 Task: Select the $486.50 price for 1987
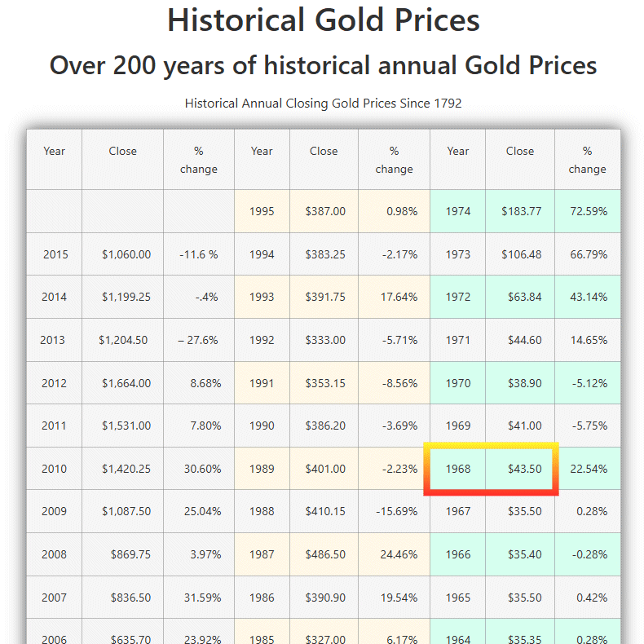coord(325,554)
